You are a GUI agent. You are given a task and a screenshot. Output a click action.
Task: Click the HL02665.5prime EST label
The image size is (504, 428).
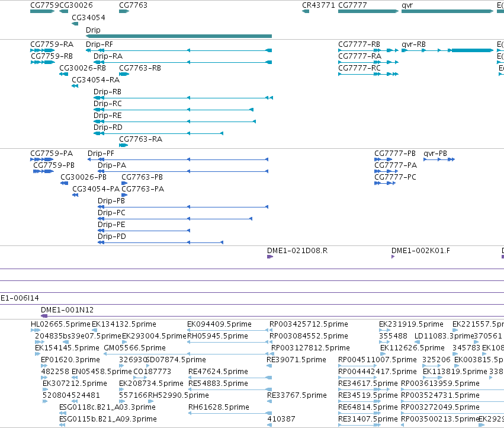[61, 324]
